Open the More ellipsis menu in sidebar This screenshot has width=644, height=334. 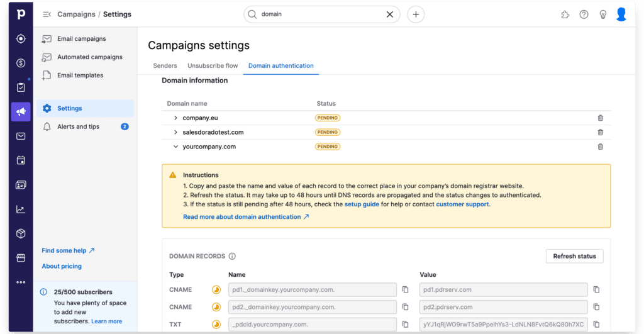(x=21, y=282)
